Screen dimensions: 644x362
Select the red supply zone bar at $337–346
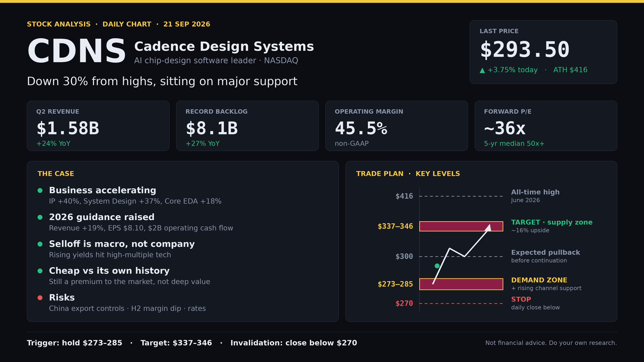click(461, 226)
